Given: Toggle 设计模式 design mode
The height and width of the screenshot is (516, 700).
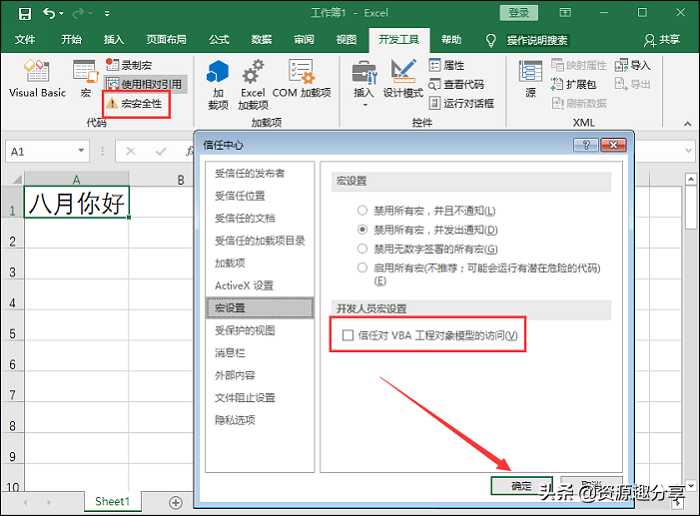Looking at the screenshot, I should (403, 78).
